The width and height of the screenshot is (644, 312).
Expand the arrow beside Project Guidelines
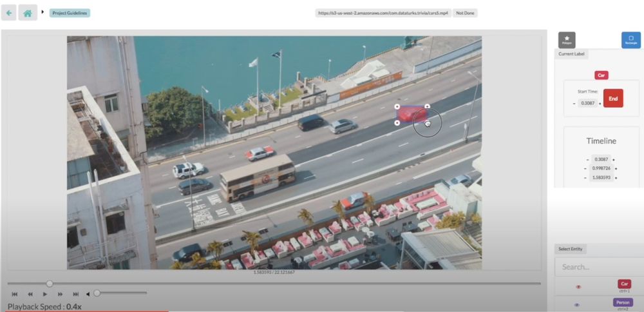43,12
